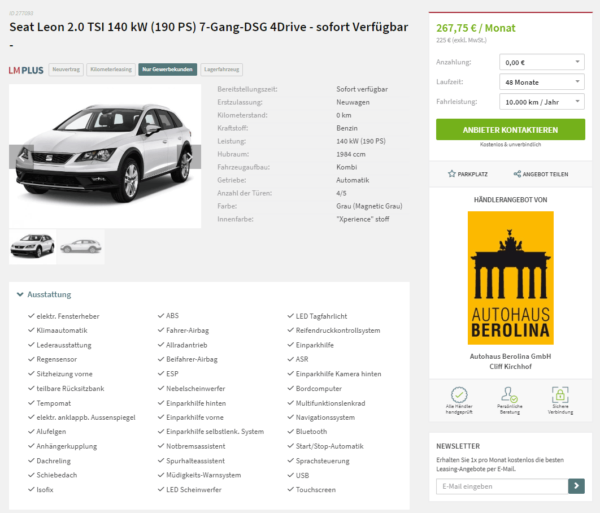
Task: Click the Cliff Kirchhof contact name
Action: (510, 366)
